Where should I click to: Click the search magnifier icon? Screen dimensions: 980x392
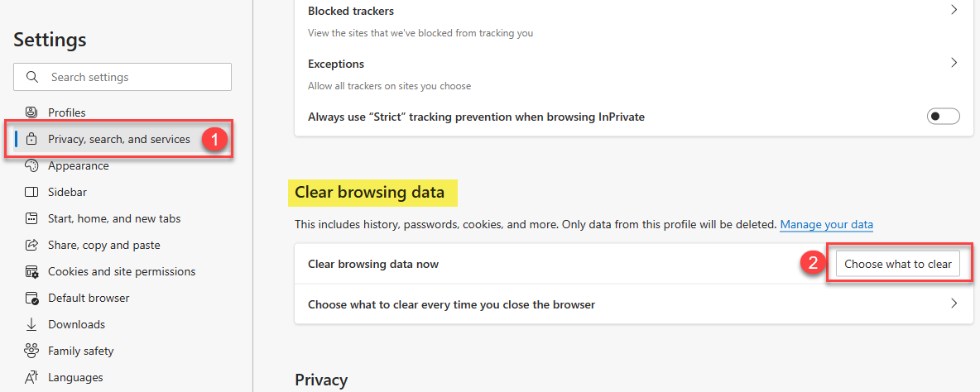(32, 77)
